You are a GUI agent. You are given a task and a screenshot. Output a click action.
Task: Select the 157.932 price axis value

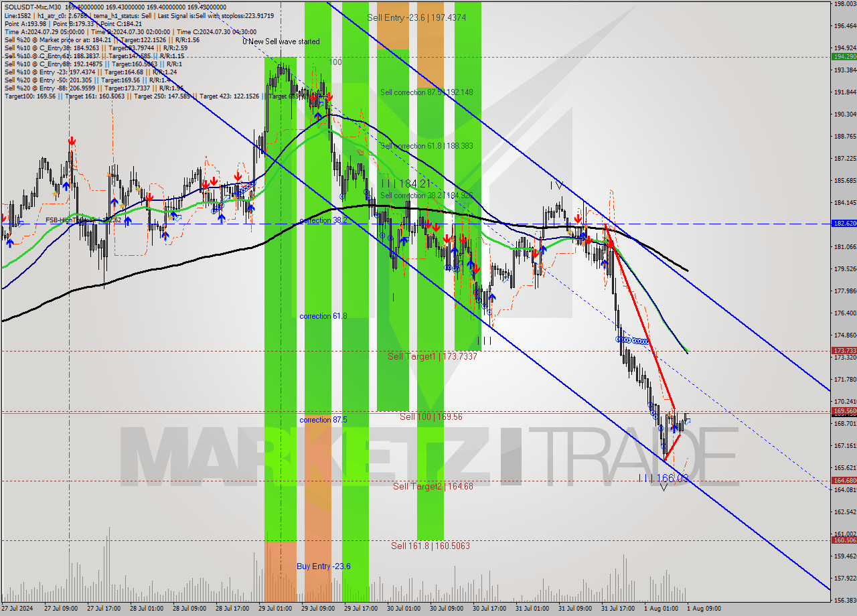844,579
